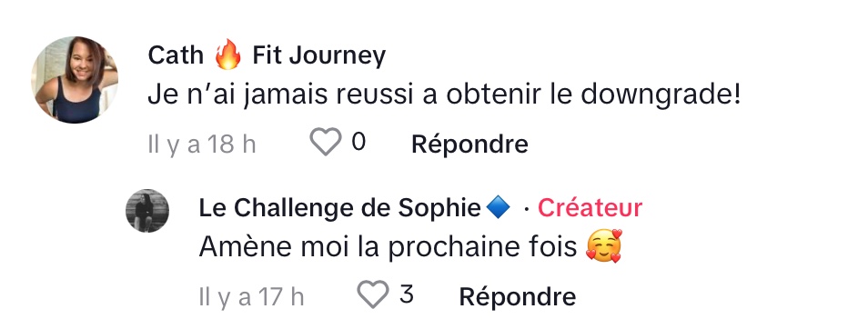Screen dimensions: 868x329
Task: Select Cath's comment starting 'Je n'ai jamais'
Action: [x=444, y=95]
